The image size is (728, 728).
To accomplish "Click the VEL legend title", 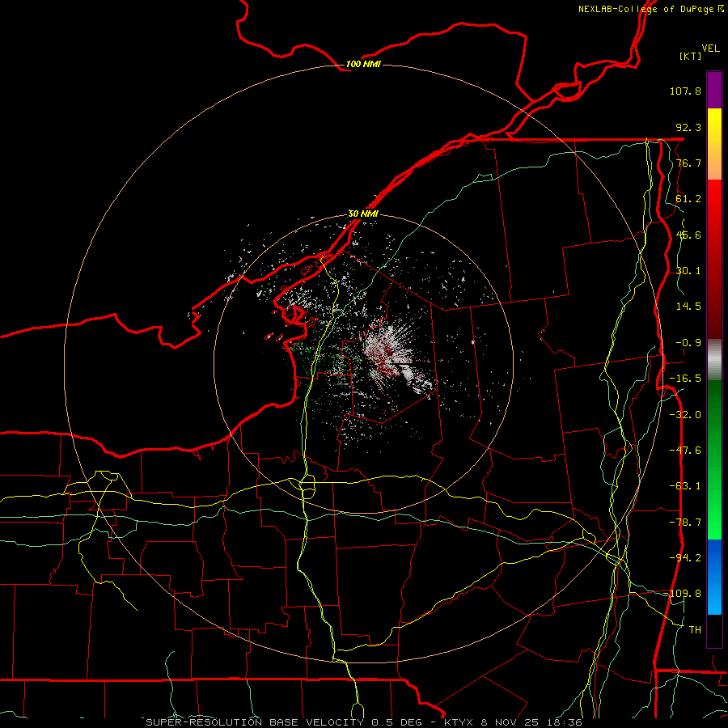I will (711, 49).
